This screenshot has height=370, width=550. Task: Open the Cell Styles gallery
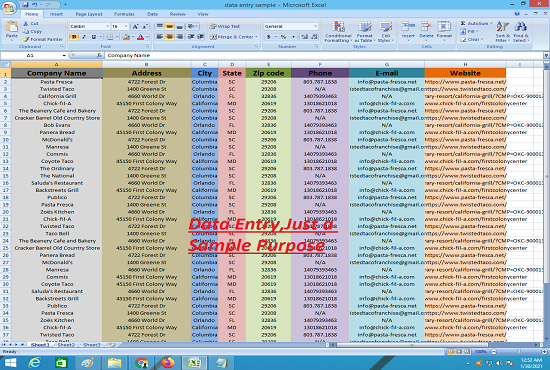385,32
